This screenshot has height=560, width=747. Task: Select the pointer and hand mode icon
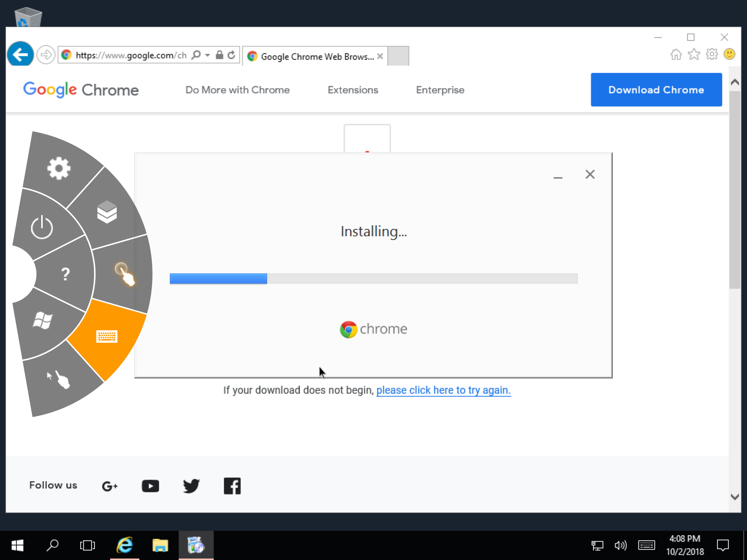[x=58, y=380]
